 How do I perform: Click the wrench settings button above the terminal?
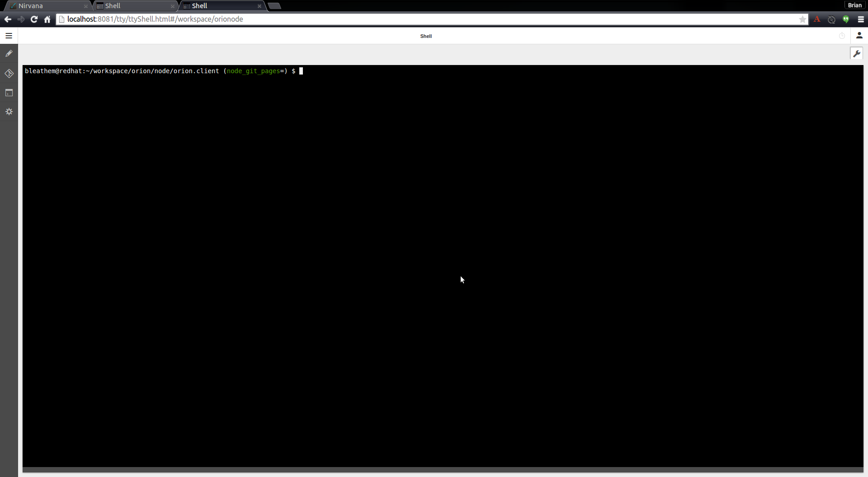(856, 53)
